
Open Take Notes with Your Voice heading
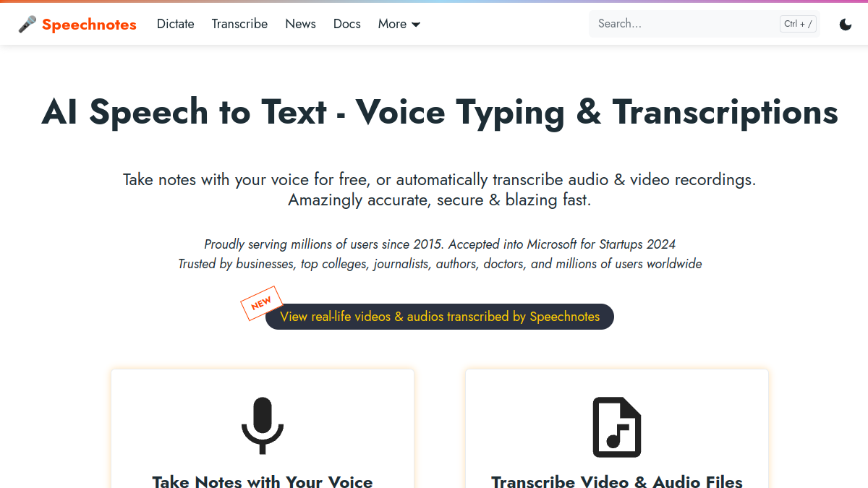click(x=263, y=481)
